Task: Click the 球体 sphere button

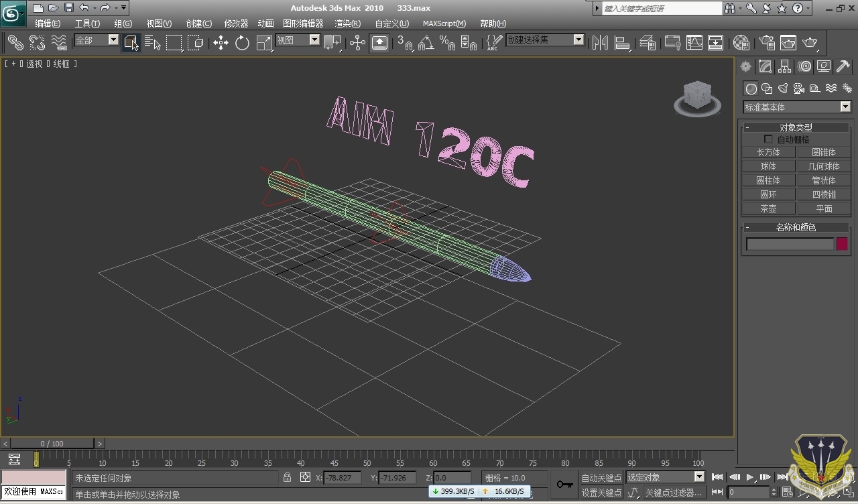Action: point(768,166)
